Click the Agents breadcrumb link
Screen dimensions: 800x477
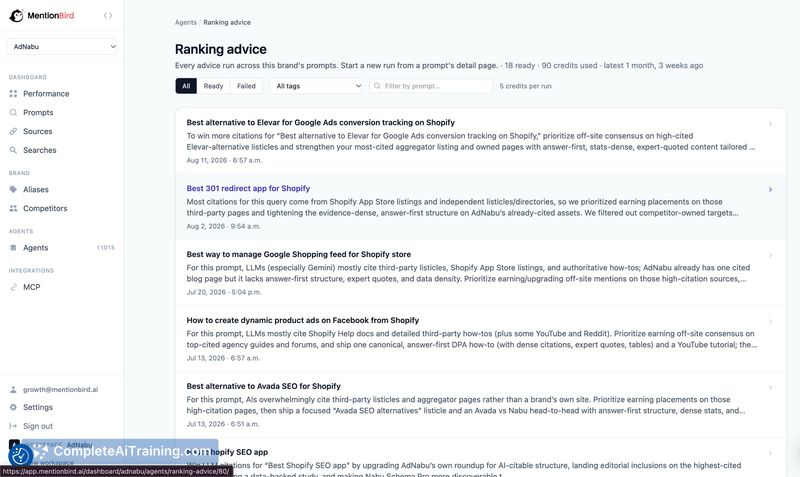[x=185, y=22]
